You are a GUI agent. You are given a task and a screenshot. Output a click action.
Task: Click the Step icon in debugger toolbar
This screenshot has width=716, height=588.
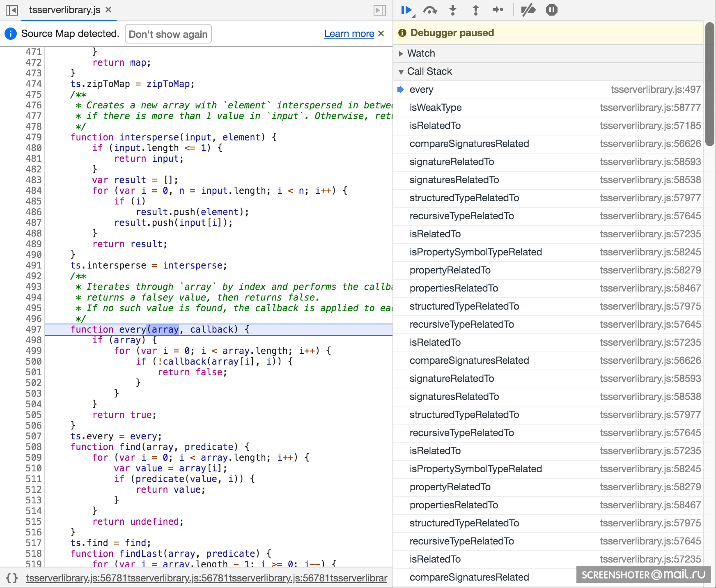pyautogui.click(x=498, y=10)
